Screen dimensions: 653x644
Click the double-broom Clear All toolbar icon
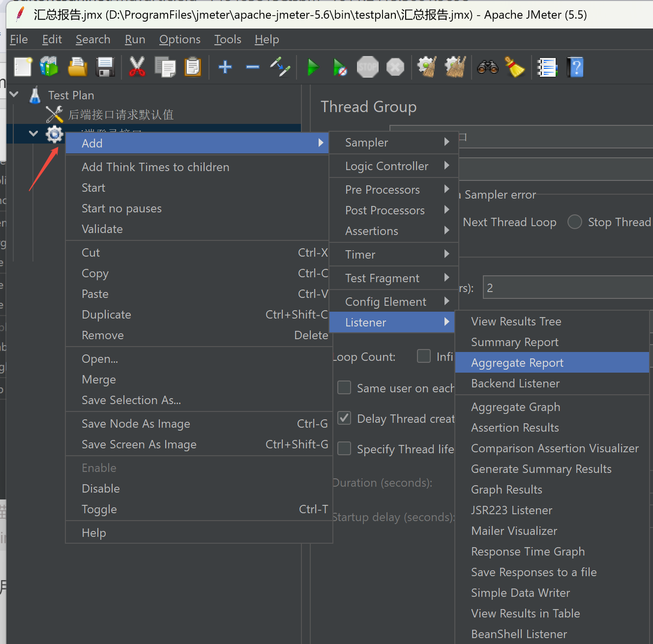[x=455, y=67]
